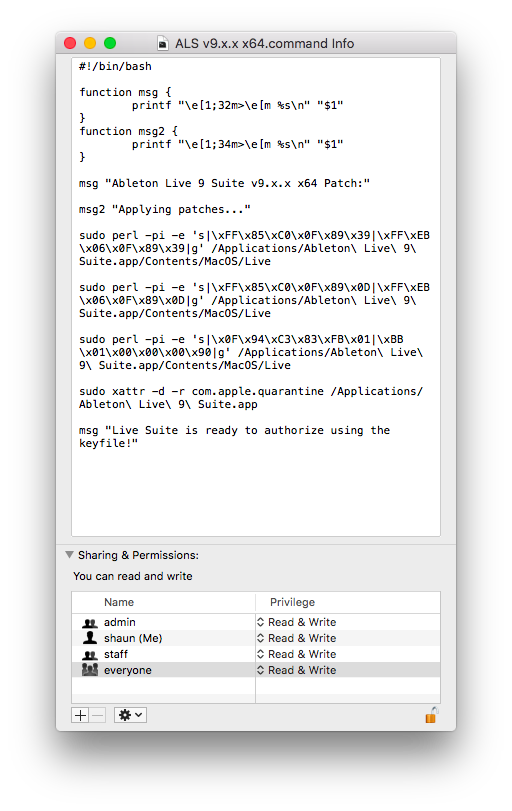Select the staff group row
The width and height of the screenshot is (512, 811).
[x=256, y=654]
